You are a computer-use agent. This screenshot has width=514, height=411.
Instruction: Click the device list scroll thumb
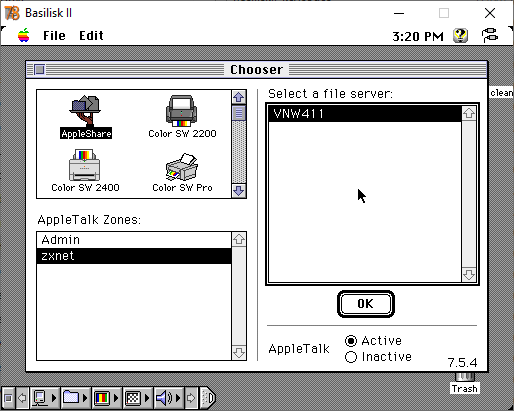239,113
